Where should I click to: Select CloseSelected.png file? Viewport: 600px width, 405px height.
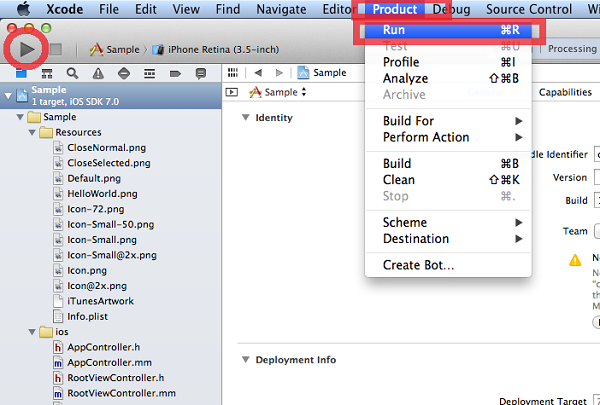pyautogui.click(x=109, y=163)
